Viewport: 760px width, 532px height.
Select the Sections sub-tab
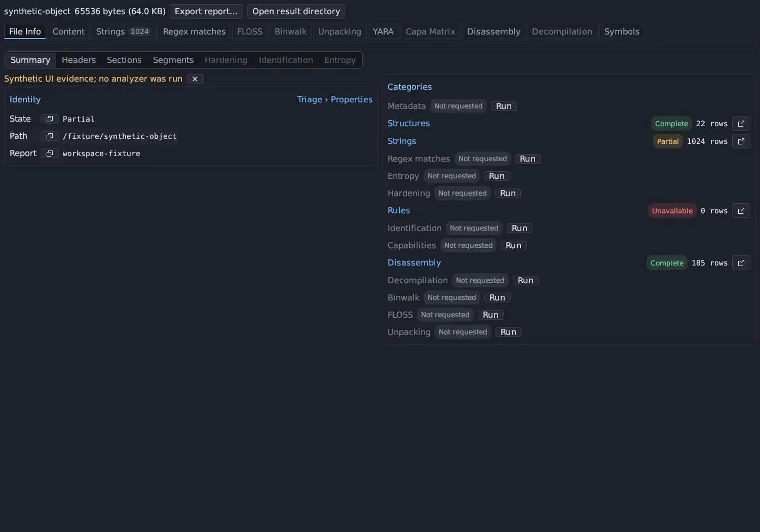click(x=124, y=60)
